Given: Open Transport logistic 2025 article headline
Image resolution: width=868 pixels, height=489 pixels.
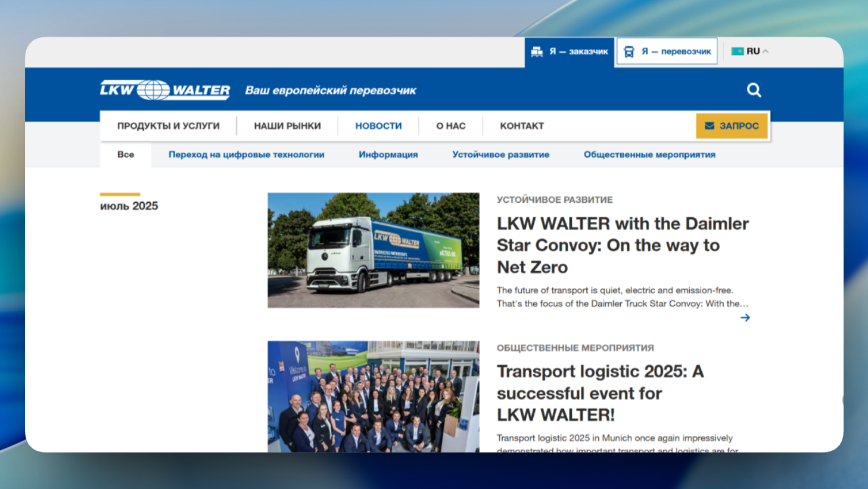Looking at the screenshot, I should click(601, 393).
